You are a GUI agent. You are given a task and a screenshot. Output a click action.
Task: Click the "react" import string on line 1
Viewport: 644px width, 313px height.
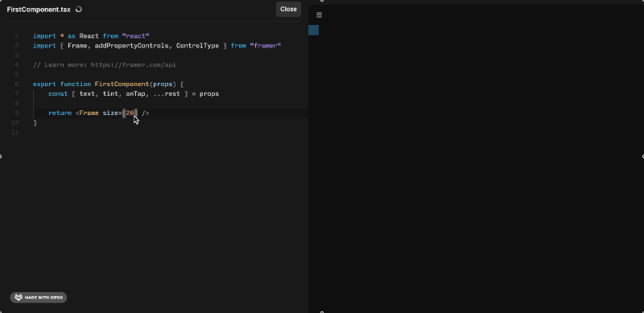pos(135,36)
